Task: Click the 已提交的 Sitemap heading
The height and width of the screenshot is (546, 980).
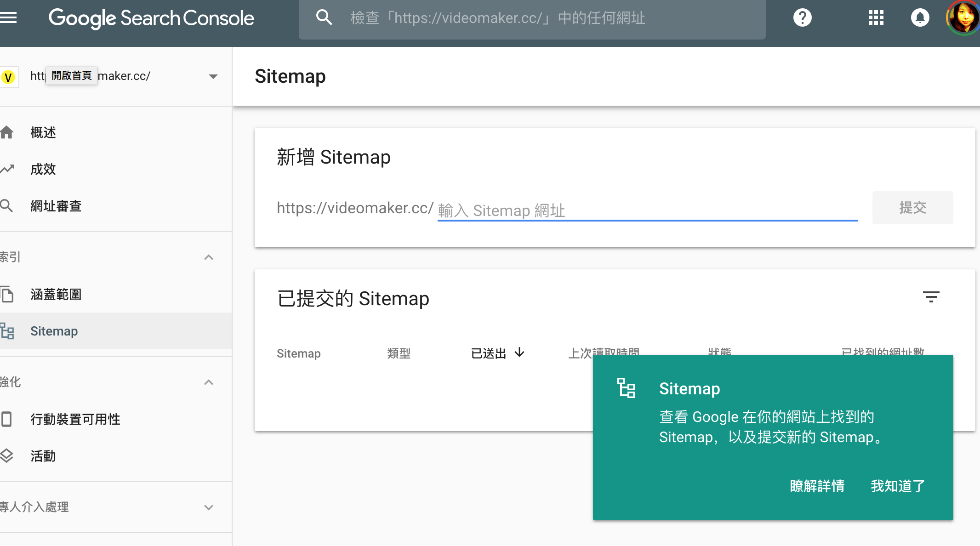Action: [353, 299]
